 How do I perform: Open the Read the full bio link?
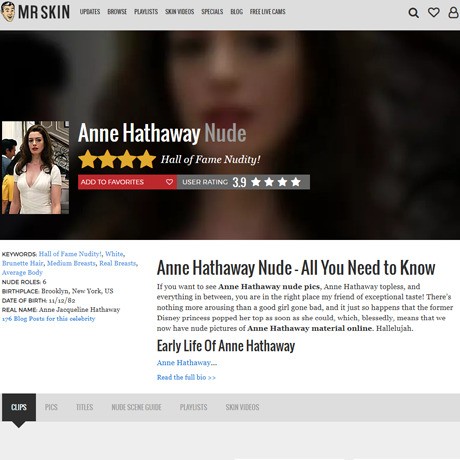186,377
